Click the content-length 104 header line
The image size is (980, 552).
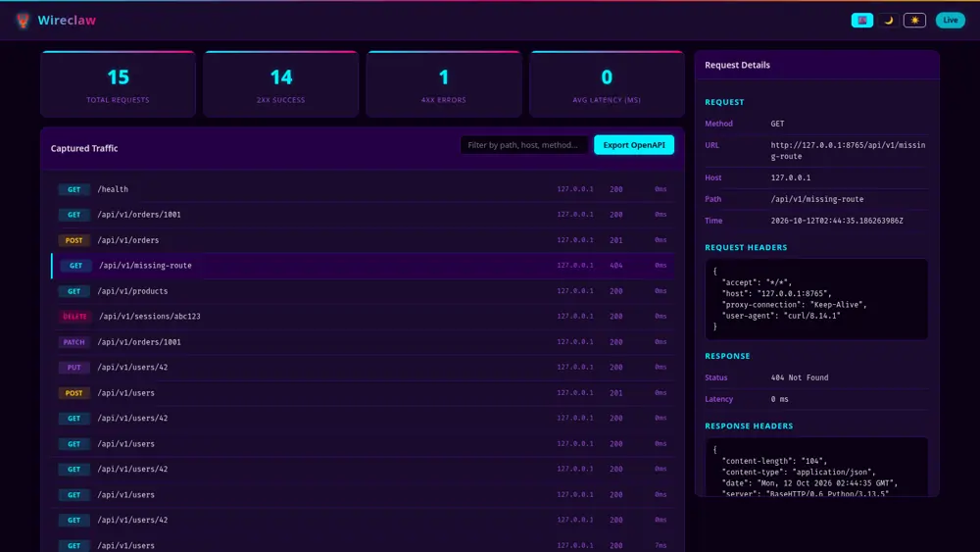coord(774,462)
